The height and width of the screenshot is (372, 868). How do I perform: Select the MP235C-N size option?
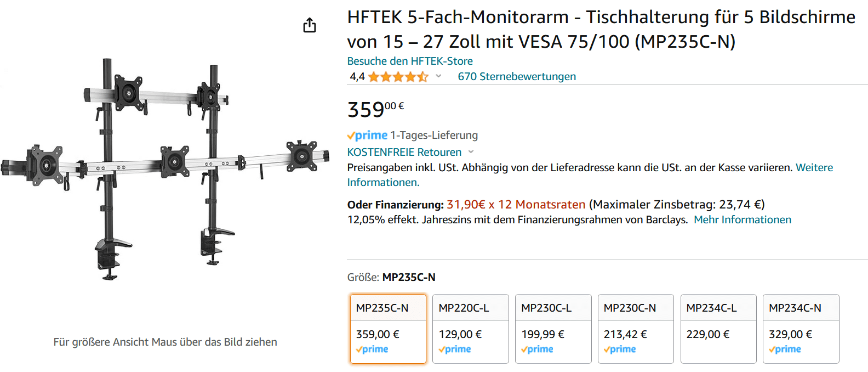tap(388, 328)
